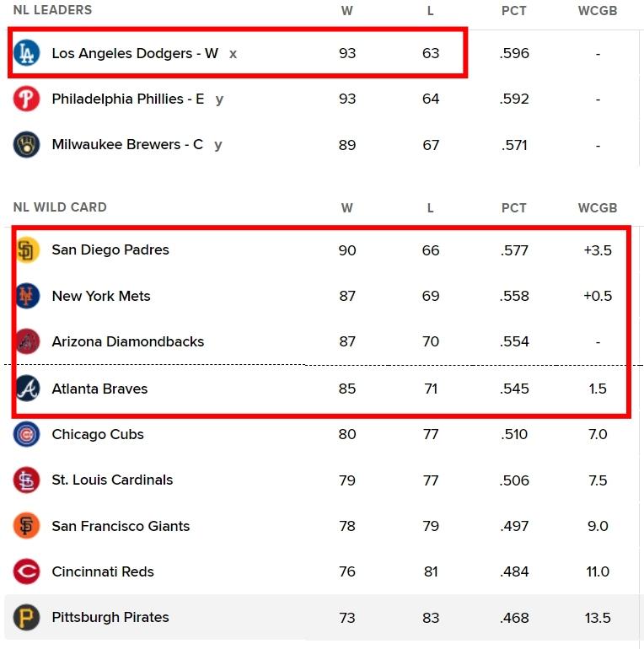Open the Chicago Cubs team name link
This screenshot has width=644, height=649.
click(x=98, y=434)
